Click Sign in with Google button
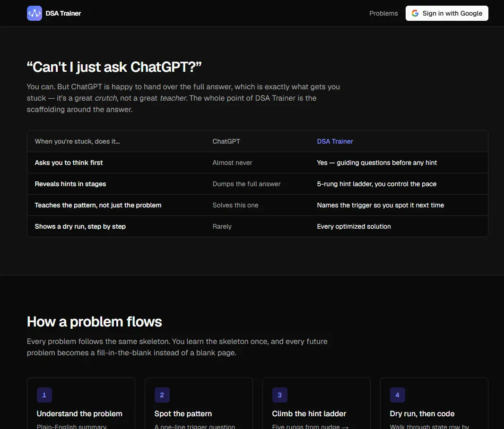504x429 pixels. click(447, 13)
